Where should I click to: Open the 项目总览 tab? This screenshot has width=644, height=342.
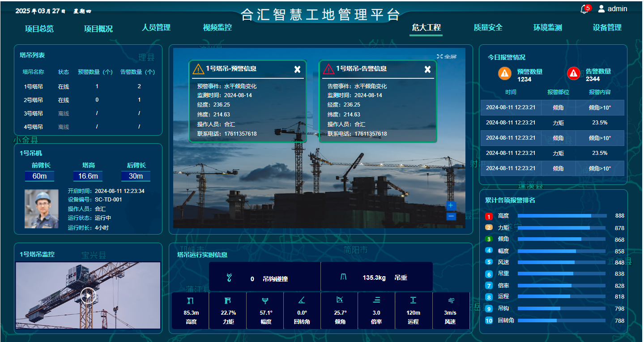tap(39, 29)
